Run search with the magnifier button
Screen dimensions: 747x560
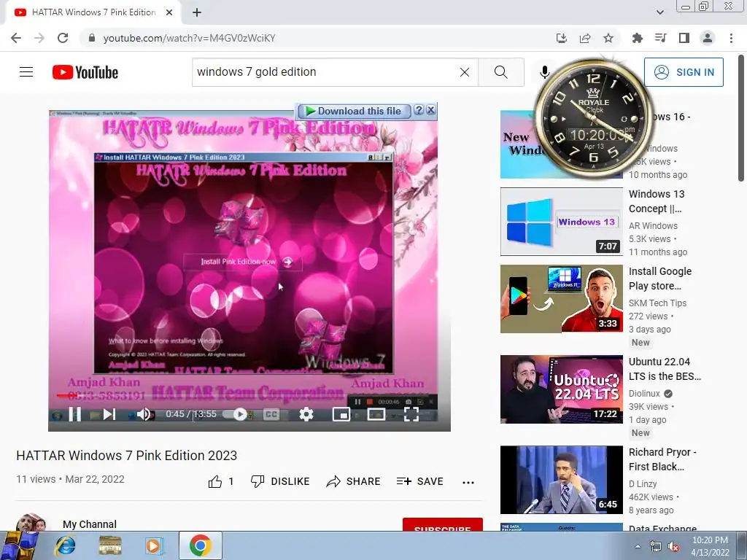(500, 72)
